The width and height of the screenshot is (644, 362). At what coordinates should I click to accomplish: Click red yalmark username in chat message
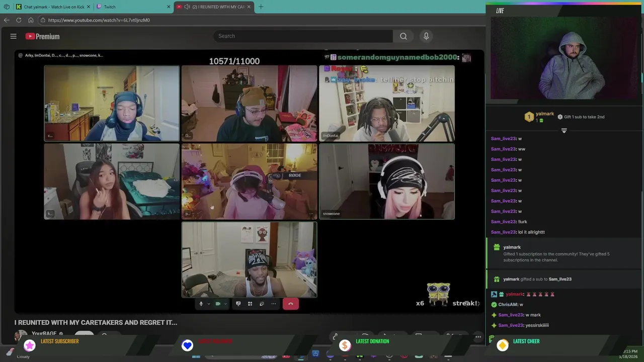515,294
